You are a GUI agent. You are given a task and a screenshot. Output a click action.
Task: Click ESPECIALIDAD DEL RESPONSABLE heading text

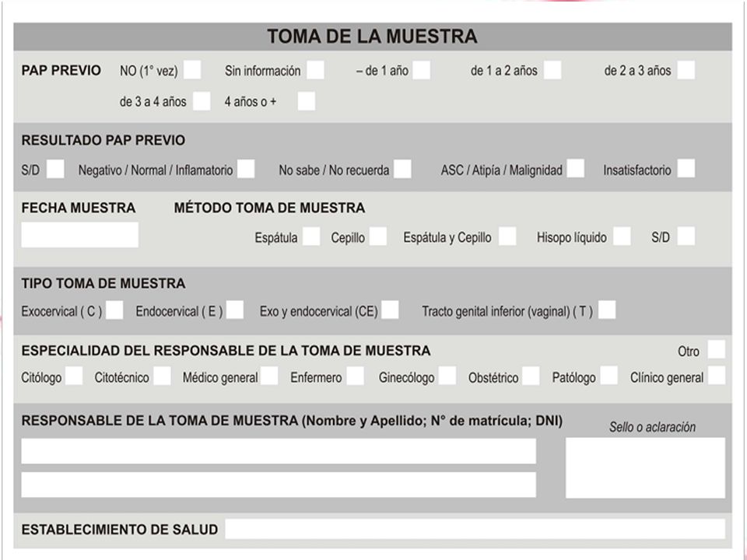(226, 351)
